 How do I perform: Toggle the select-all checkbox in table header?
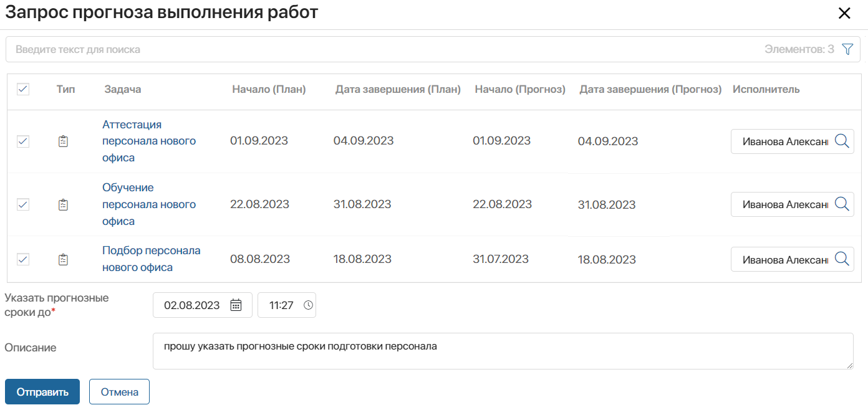click(x=23, y=89)
